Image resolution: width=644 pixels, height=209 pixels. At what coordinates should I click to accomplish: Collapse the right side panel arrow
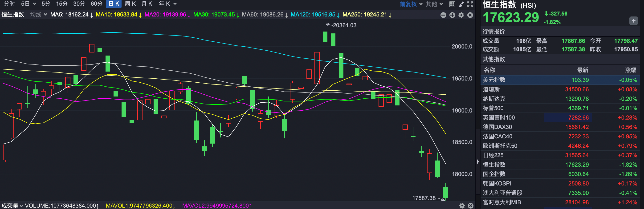[x=478, y=161]
